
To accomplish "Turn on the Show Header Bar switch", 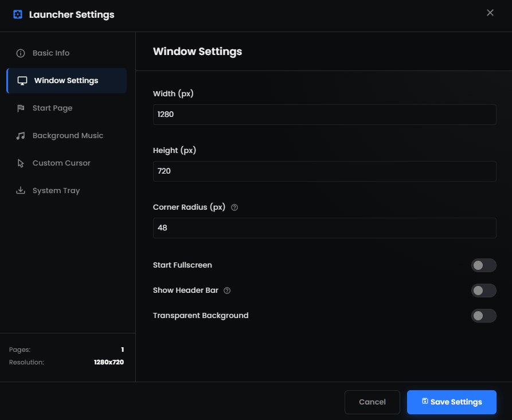I will [483, 291].
